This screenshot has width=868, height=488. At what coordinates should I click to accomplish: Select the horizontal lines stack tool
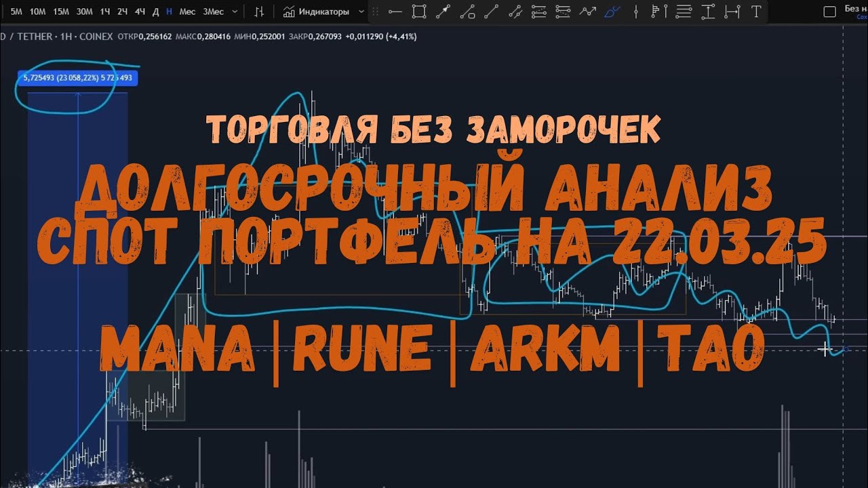tap(684, 12)
